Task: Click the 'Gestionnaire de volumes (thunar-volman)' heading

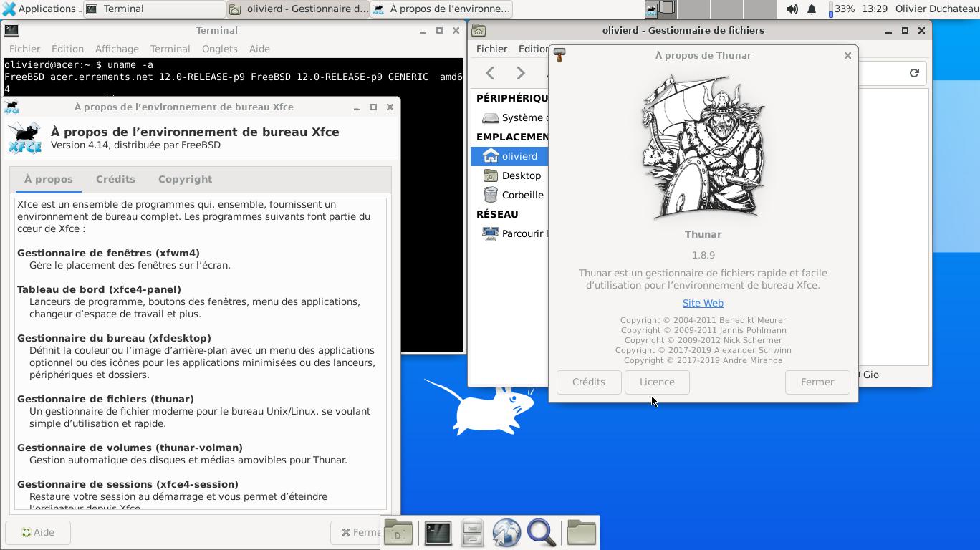Action: point(130,448)
